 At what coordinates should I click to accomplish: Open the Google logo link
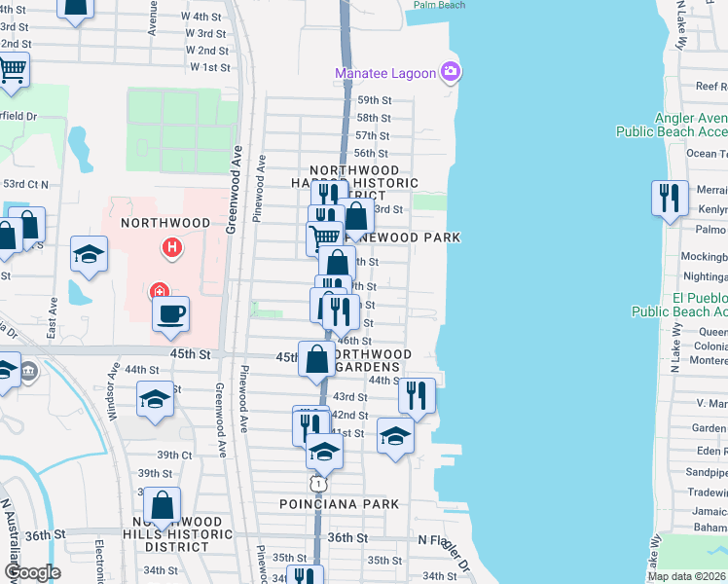pyautogui.click(x=32, y=573)
